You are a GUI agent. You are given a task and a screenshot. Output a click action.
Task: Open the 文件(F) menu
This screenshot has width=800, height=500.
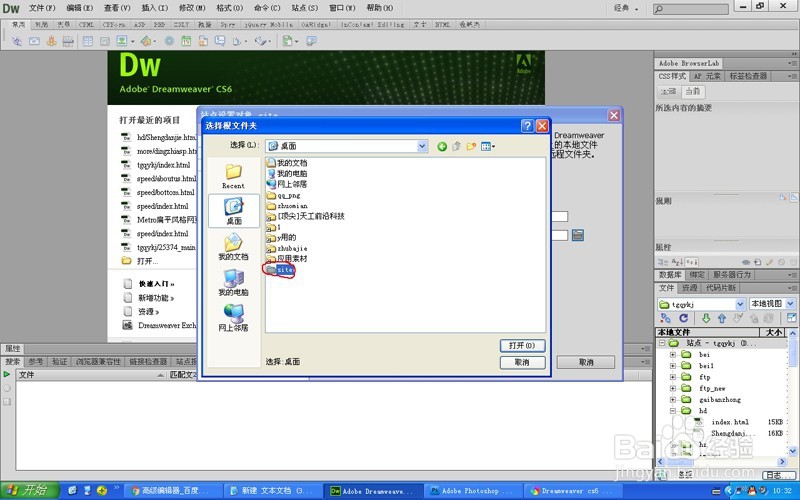tap(42, 8)
